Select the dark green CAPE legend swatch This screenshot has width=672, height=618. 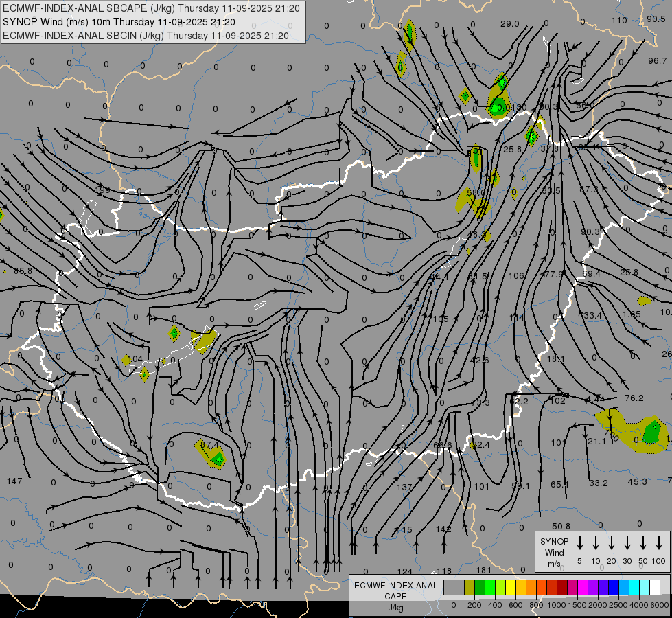coord(480,587)
